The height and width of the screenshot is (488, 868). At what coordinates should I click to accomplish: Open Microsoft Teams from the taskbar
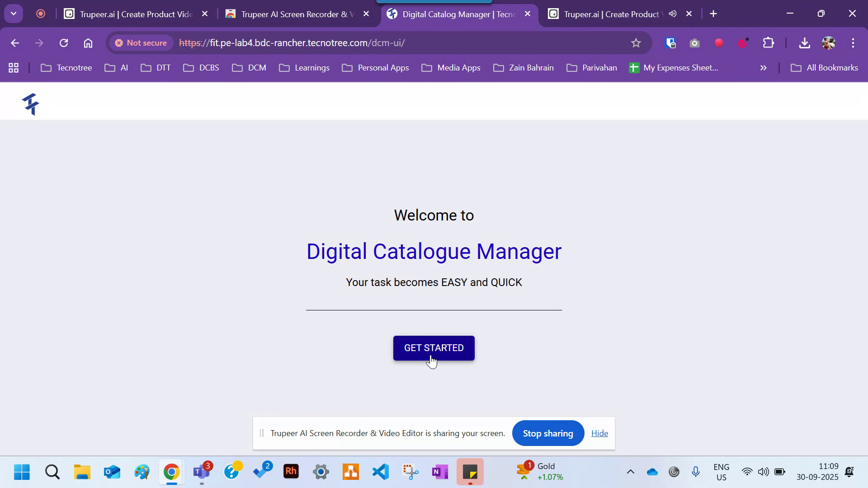tap(202, 472)
